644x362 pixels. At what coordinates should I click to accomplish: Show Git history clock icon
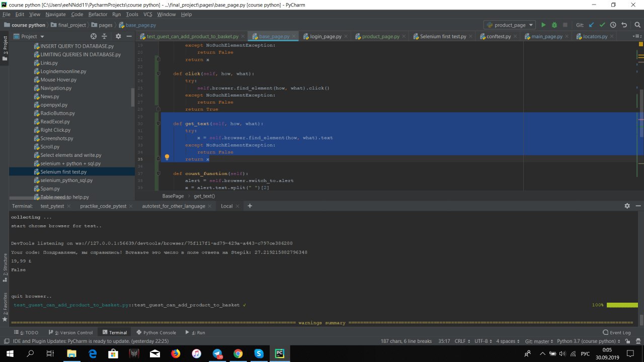[x=613, y=25]
